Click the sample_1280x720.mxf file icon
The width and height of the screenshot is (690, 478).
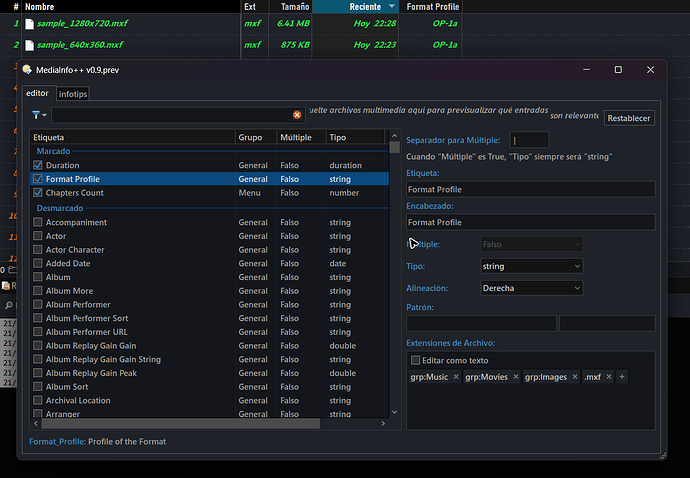coord(29,23)
